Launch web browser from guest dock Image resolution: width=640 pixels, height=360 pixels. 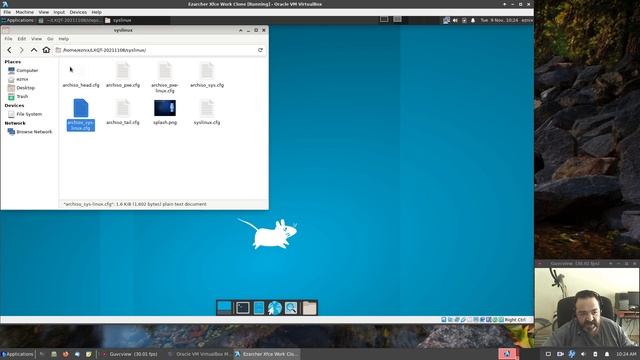click(275, 308)
